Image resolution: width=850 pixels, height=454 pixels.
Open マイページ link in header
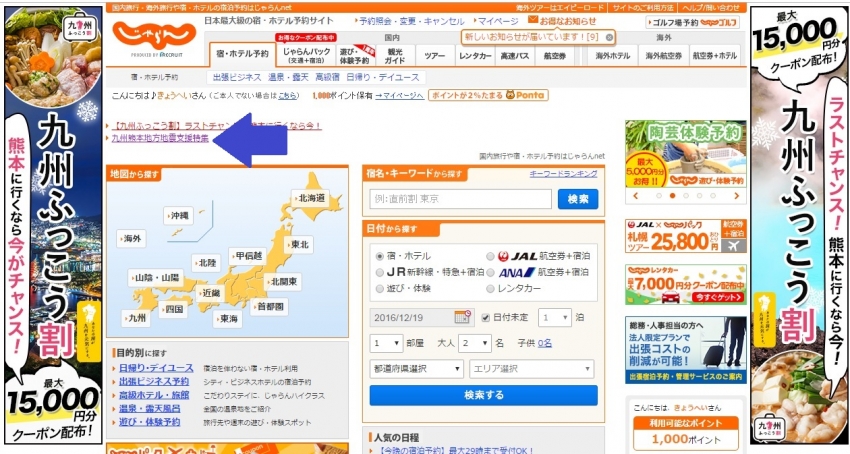pyautogui.click(x=498, y=21)
